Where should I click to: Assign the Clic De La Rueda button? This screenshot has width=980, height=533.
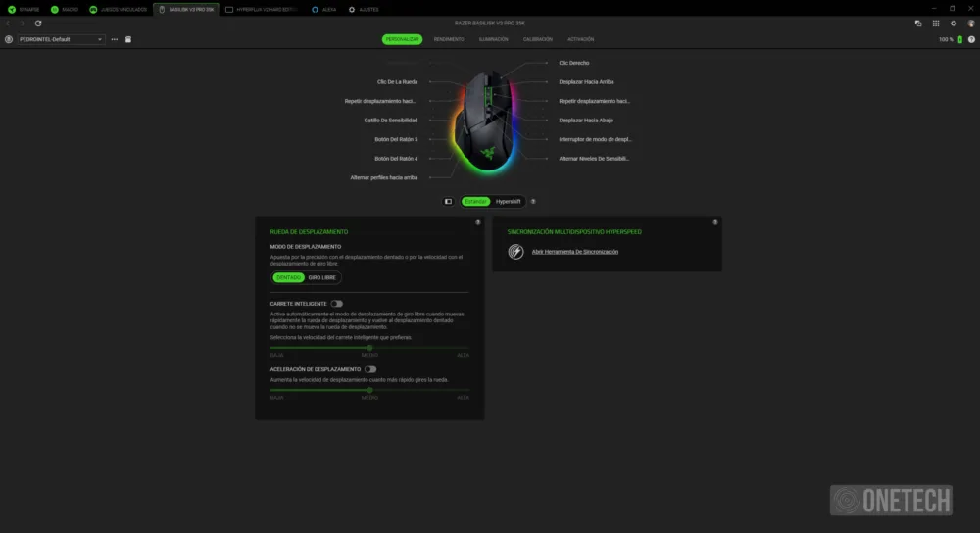pos(397,82)
